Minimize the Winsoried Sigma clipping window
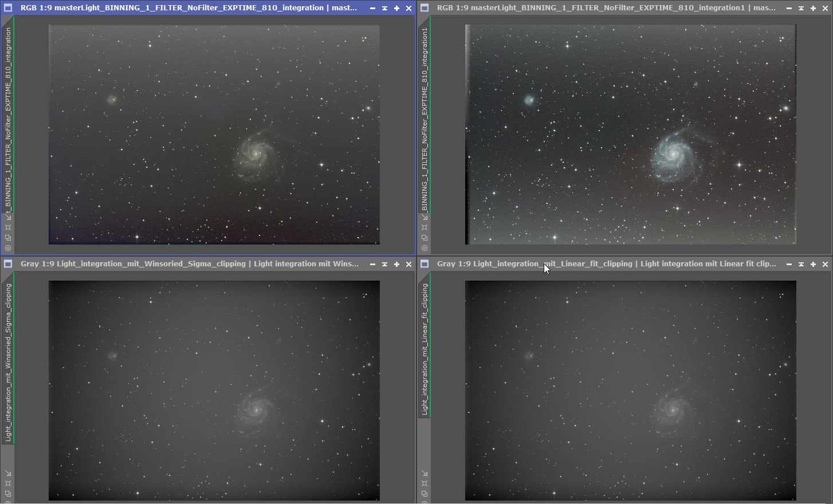The image size is (833, 504). 372,265
